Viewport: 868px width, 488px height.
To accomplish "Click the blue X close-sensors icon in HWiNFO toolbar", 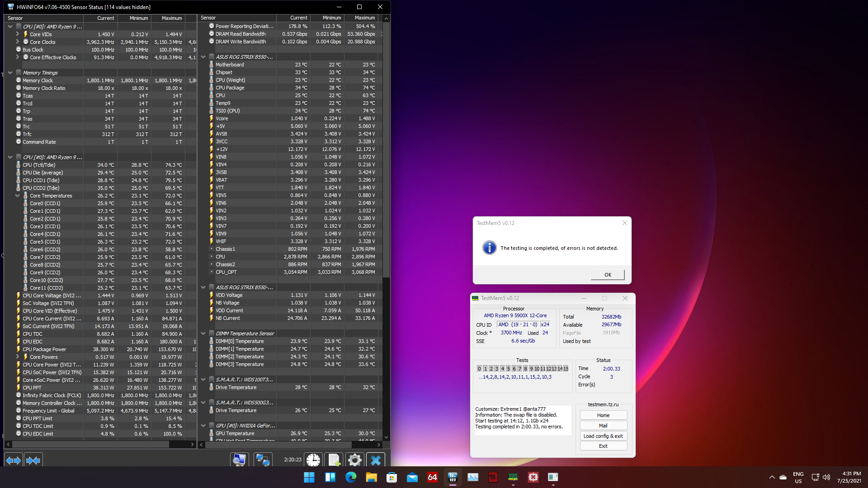I will (376, 460).
